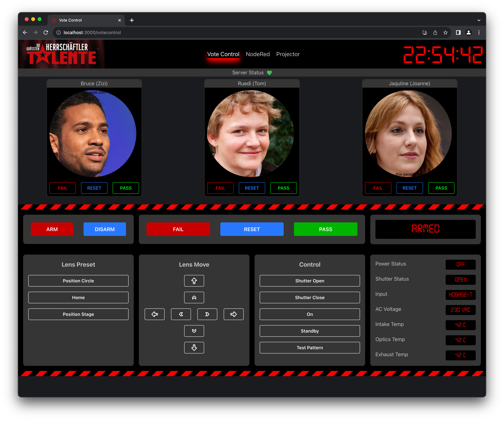Turn the projector On in Control panel
Viewport: 504px width, 421px height.
point(310,314)
